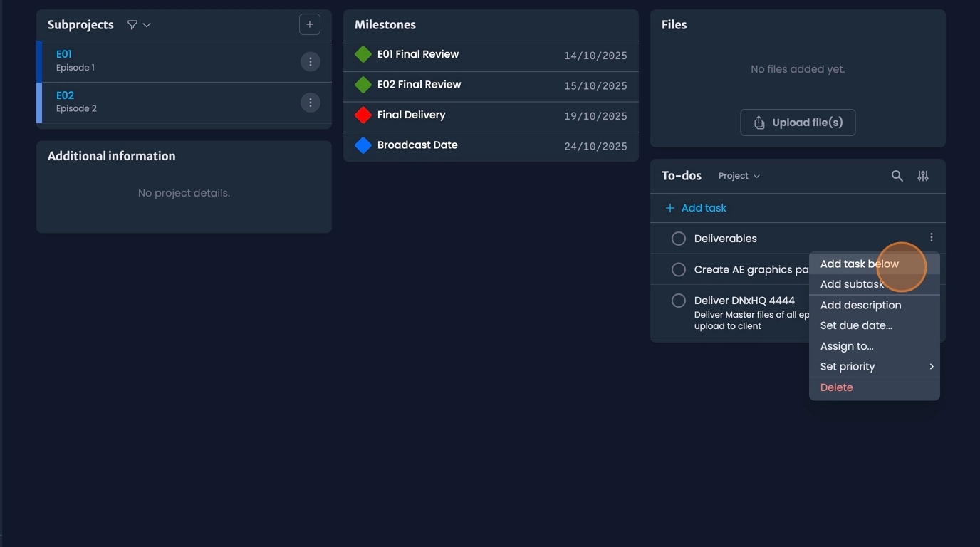Open the E02 subproject three-dot options menu

pyautogui.click(x=310, y=102)
